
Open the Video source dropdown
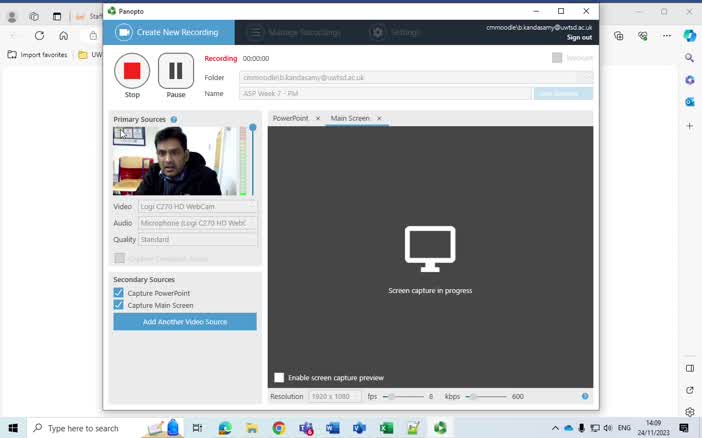tap(197, 207)
